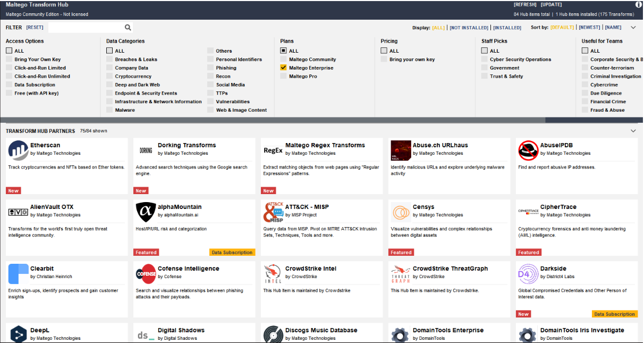Tick the Phishing category checkbox
The image size is (644, 343).
point(210,68)
